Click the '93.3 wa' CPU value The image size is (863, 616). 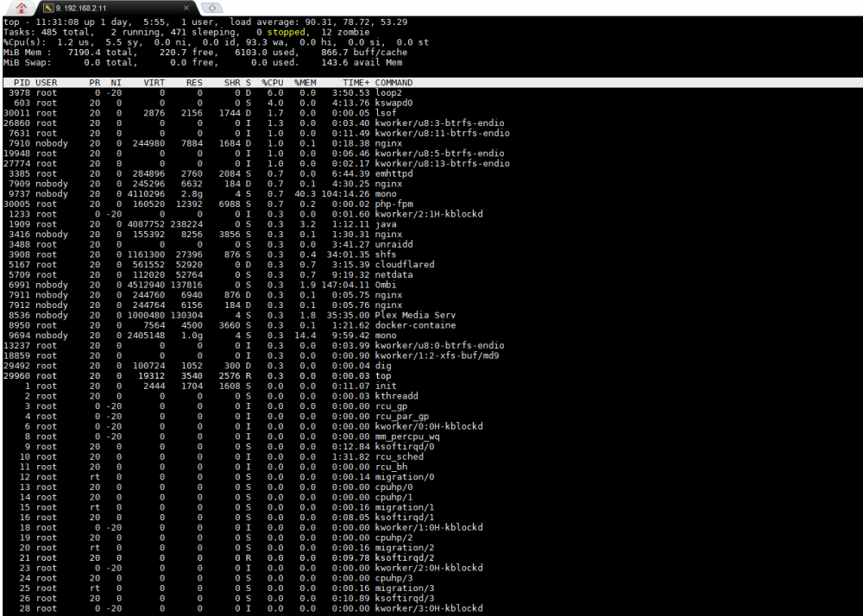pyautogui.click(x=267, y=41)
